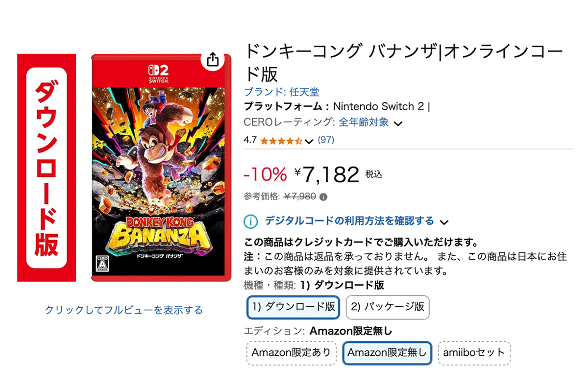588x392 pixels.
Task: Click the (97) reviews count link
Action: point(327,141)
